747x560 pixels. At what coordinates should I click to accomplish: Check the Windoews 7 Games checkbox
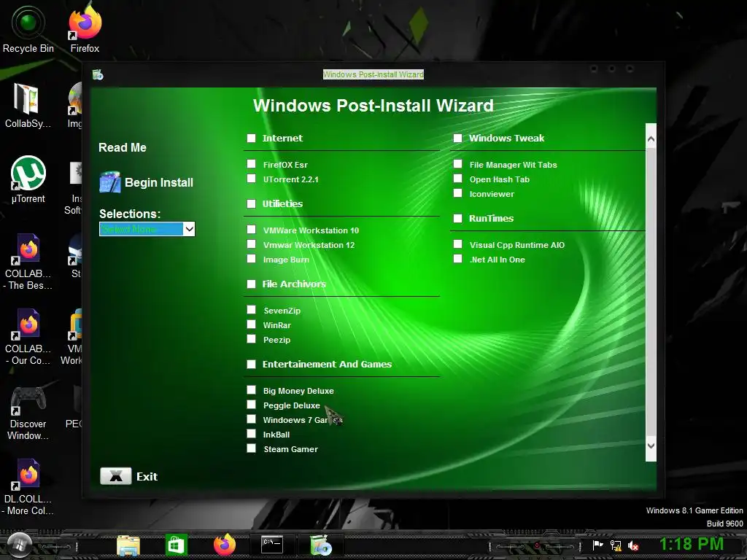pyautogui.click(x=251, y=419)
